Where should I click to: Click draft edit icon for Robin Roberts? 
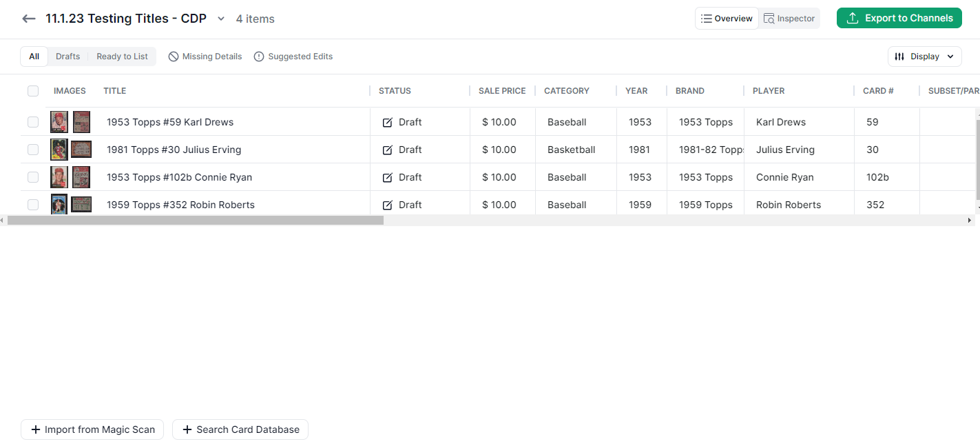point(388,205)
